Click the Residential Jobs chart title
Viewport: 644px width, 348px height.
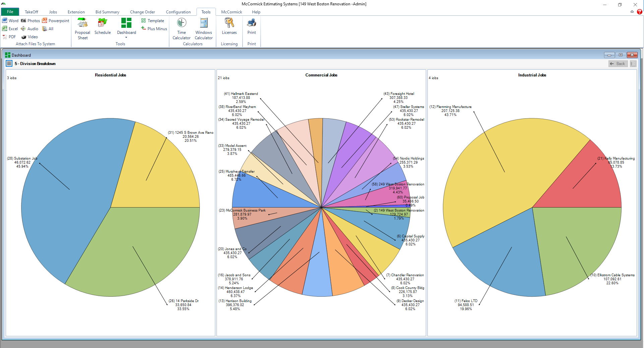110,75
